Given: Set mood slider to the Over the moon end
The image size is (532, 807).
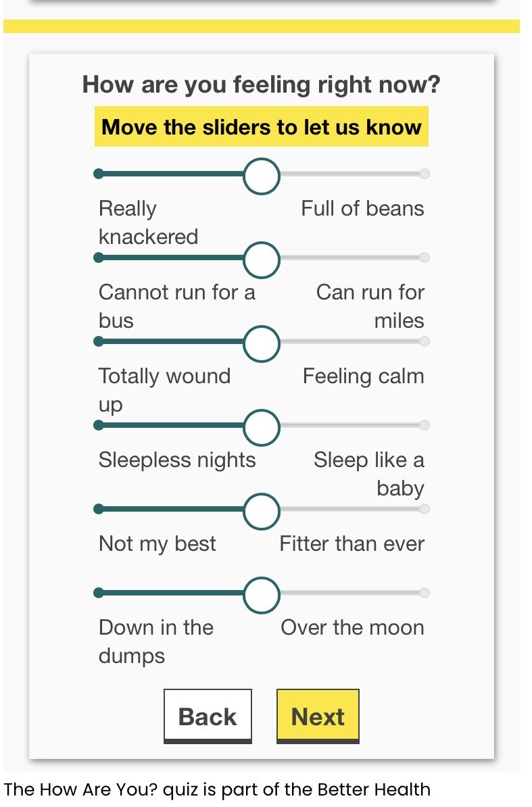Looking at the screenshot, I should click(x=424, y=593).
